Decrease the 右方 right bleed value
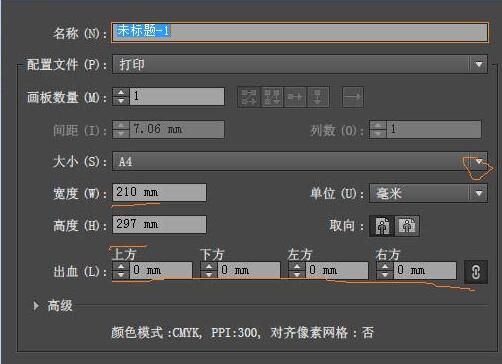The height and width of the screenshot is (364, 502). click(x=385, y=274)
